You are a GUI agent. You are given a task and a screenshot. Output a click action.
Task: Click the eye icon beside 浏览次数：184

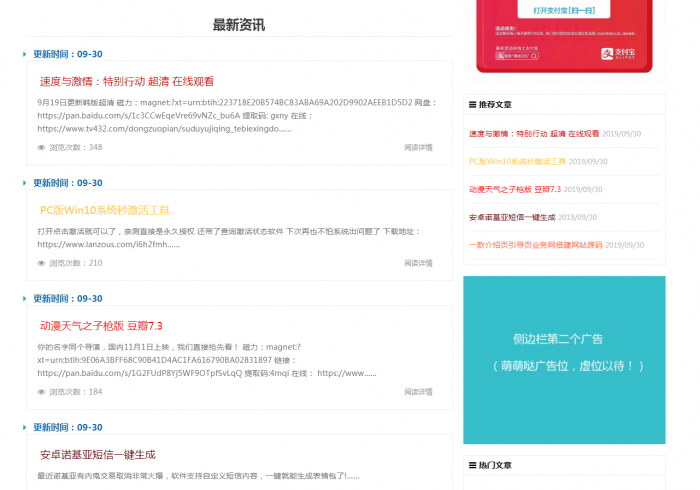pos(41,391)
